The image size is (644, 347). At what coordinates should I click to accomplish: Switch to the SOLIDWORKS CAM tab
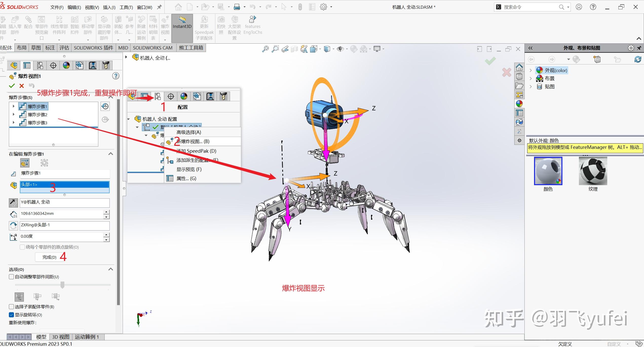(x=153, y=48)
